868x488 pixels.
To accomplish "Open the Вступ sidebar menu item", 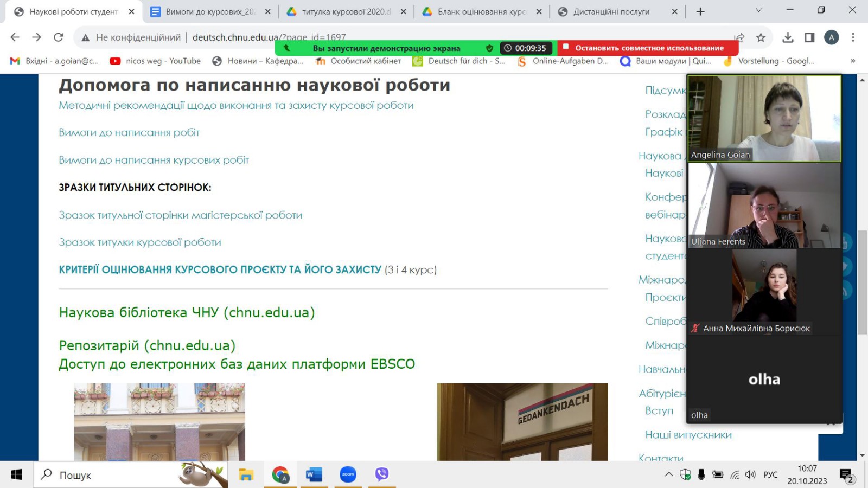I will coord(659,410).
